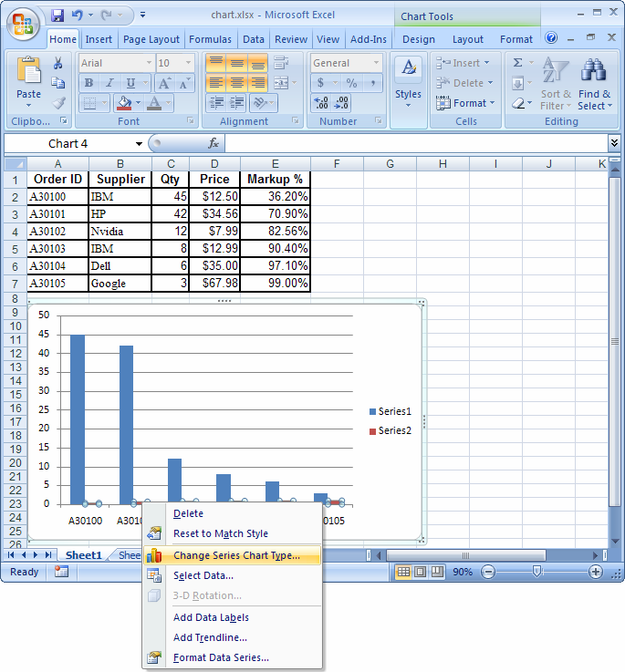Apply Percent Style format

tap(352, 83)
